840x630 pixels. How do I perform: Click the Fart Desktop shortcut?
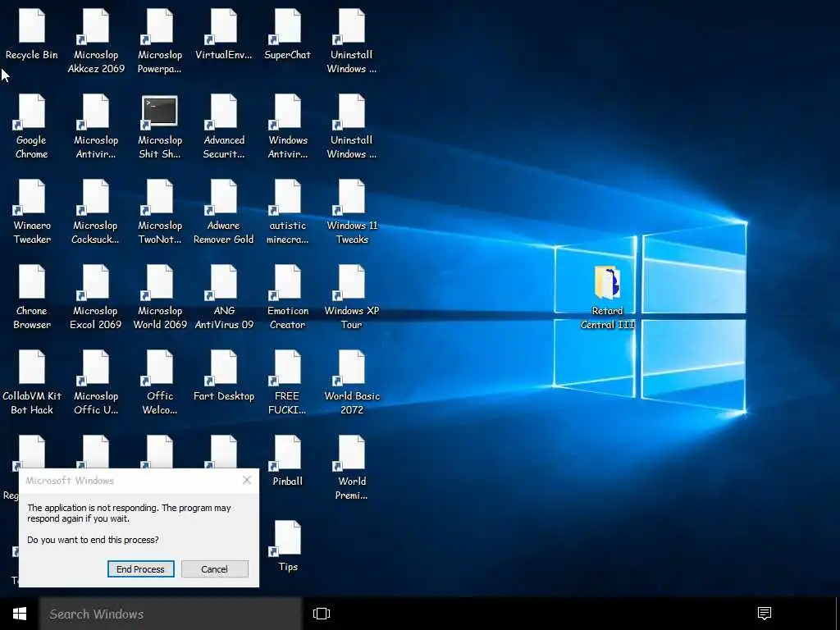223,376
